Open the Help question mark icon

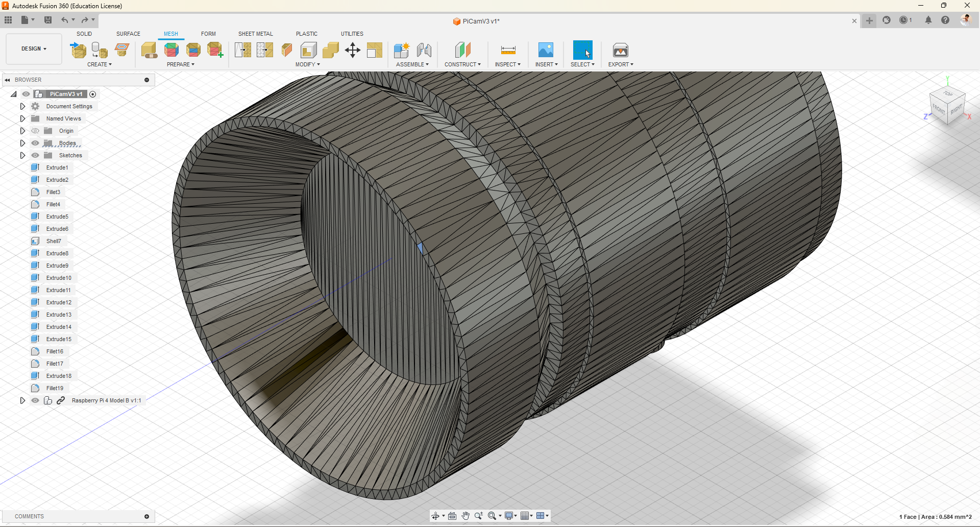click(x=945, y=20)
